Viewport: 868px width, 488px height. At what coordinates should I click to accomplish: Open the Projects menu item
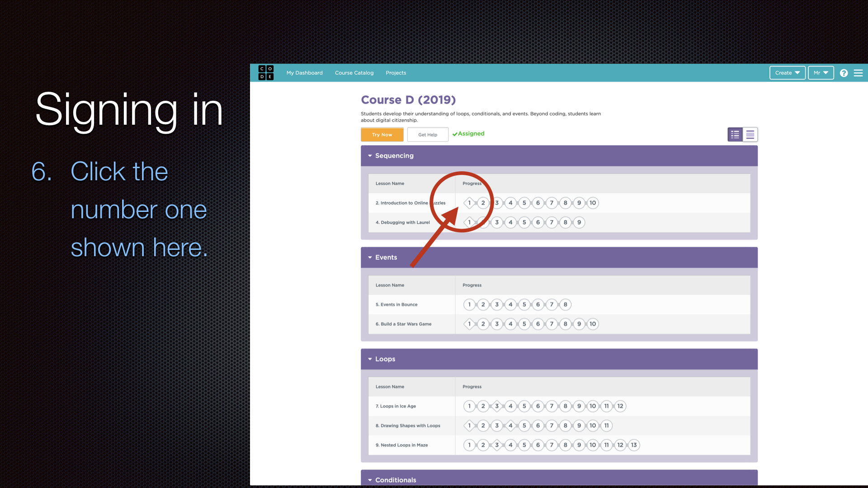pos(396,73)
